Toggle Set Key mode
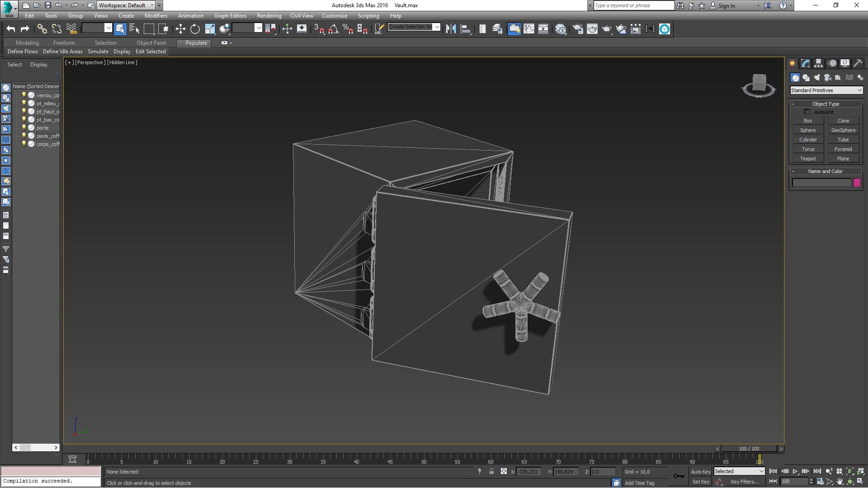This screenshot has width=868, height=488. pos(701,482)
